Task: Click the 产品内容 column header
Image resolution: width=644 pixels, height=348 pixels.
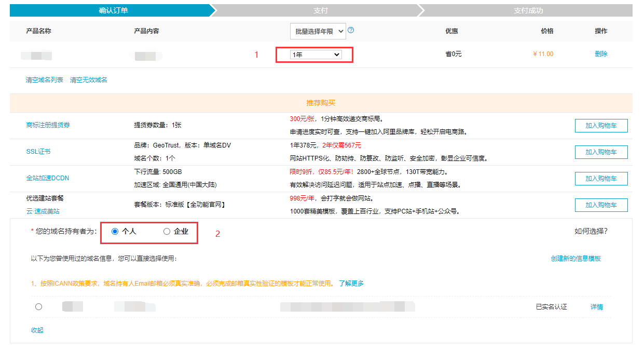Action: pyautogui.click(x=146, y=31)
